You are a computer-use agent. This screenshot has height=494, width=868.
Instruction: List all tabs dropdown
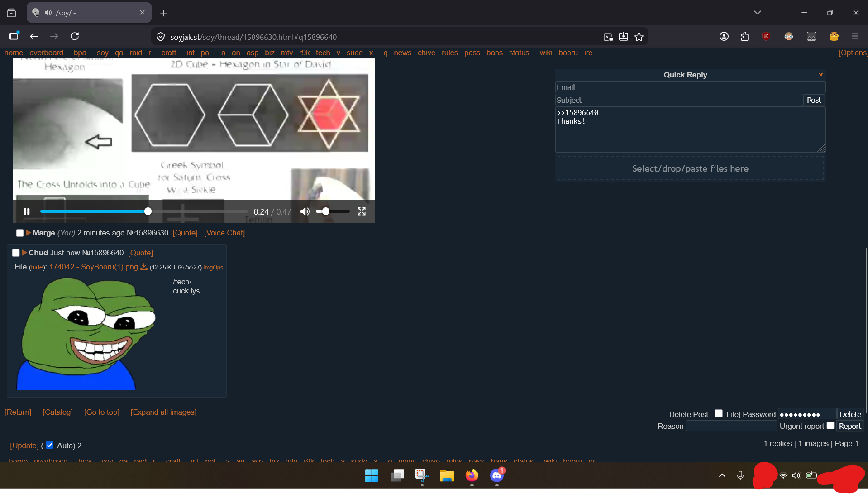click(x=758, y=13)
